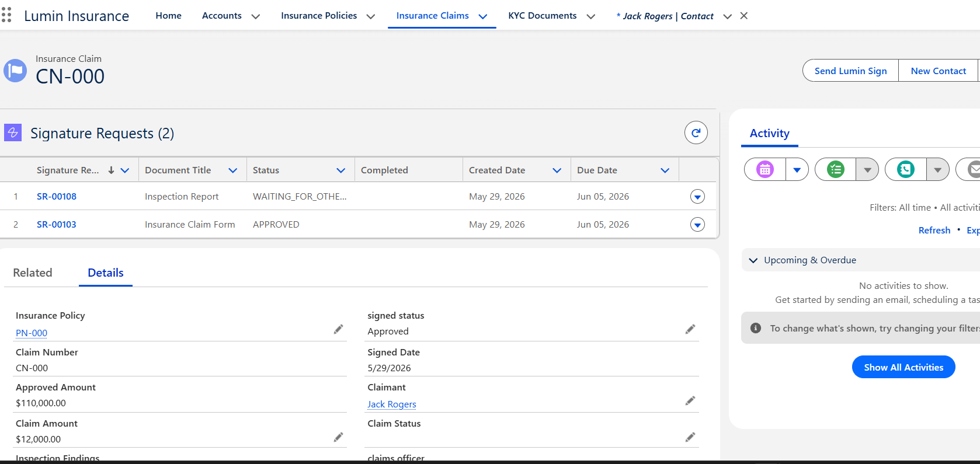Open the Due Date column menu
980x464 pixels.
click(x=665, y=170)
